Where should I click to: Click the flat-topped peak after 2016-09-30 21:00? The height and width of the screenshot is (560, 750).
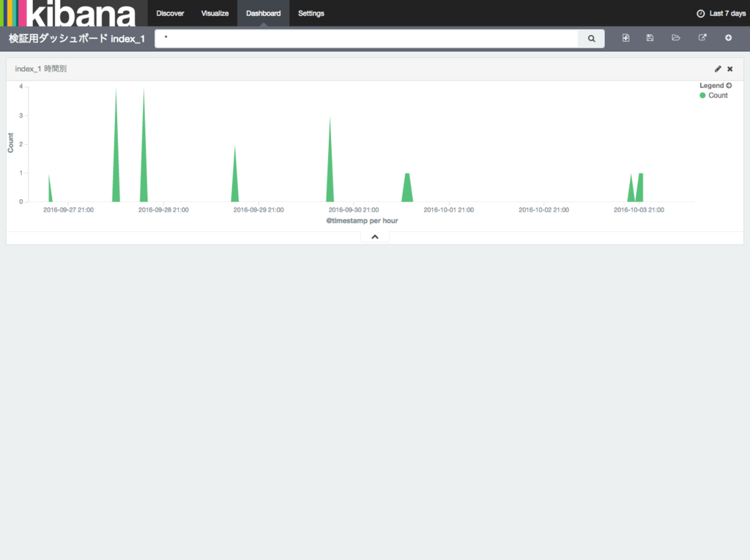[407, 188]
